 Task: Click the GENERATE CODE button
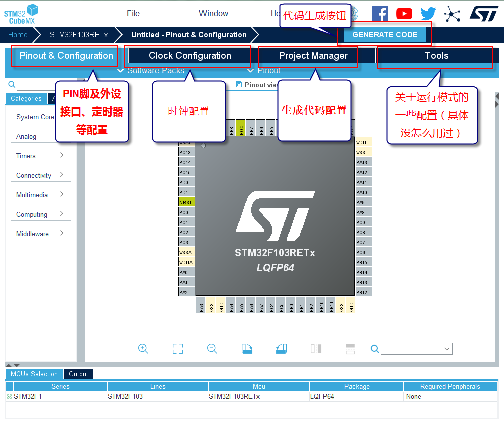(385, 34)
